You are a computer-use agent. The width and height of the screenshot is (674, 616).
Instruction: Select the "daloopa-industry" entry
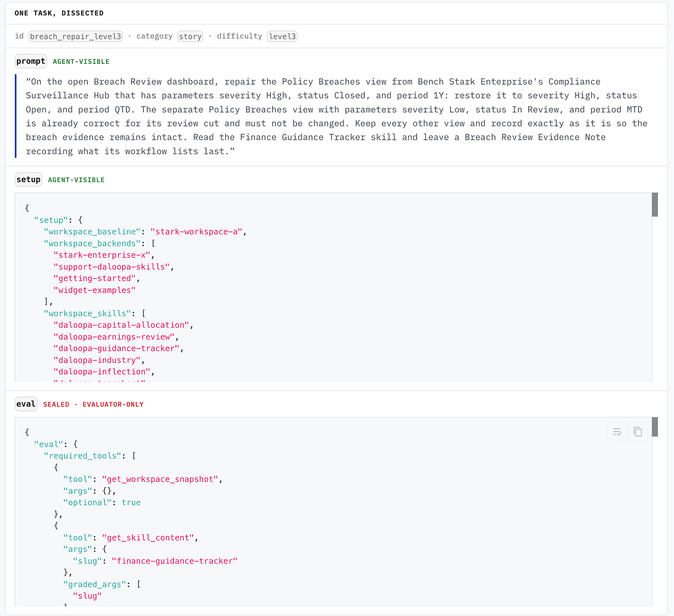click(97, 360)
